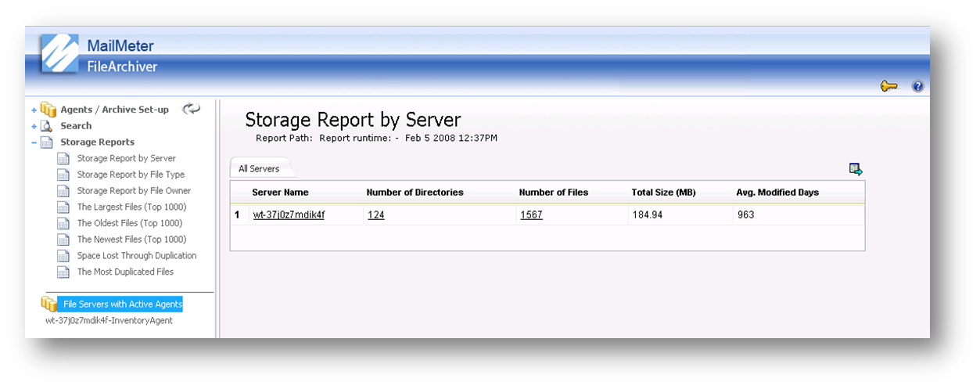The width and height of the screenshot is (980, 389).
Task: Click the Search magnifier icon in sidebar
Action: point(48,126)
